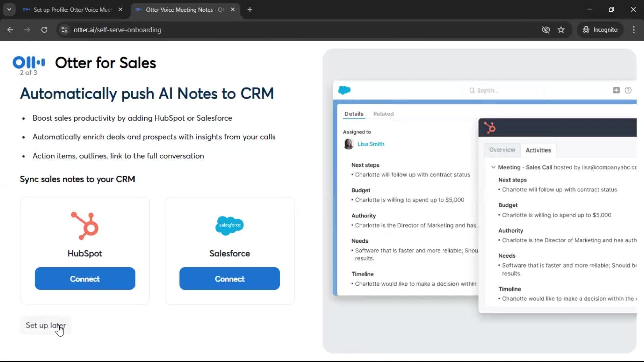Click Lisa Smith's avatar photo
Screen dimensions: 644x362
pyautogui.click(x=349, y=144)
